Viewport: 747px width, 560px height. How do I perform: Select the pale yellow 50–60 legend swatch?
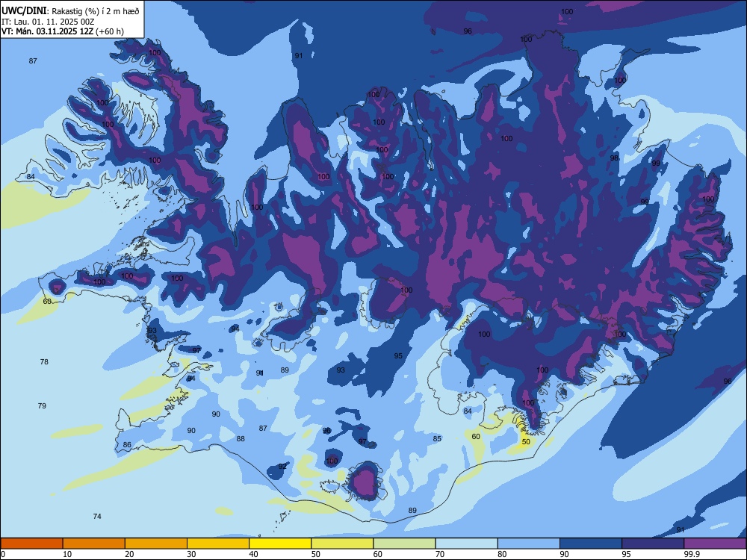[x=342, y=544]
